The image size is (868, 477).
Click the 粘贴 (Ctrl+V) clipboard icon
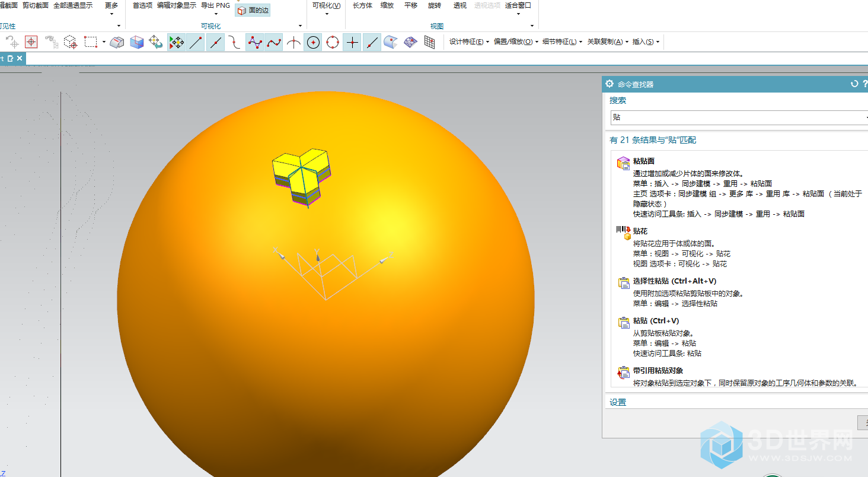coord(624,323)
